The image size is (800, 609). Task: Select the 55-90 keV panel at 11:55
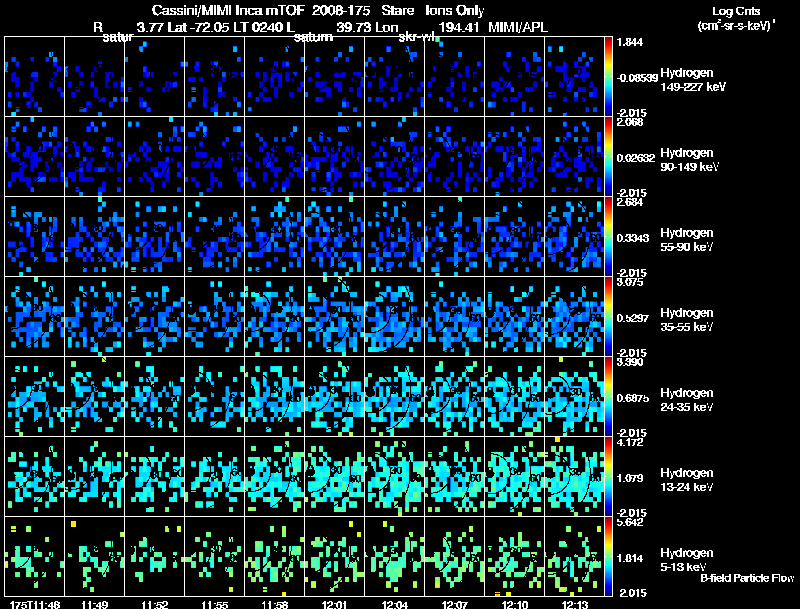pyautogui.click(x=214, y=237)
